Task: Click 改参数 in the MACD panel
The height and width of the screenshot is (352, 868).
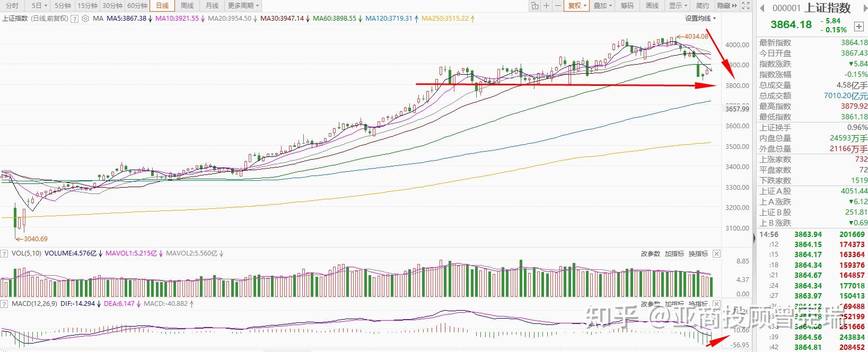Action: click(x=651, y=304)
